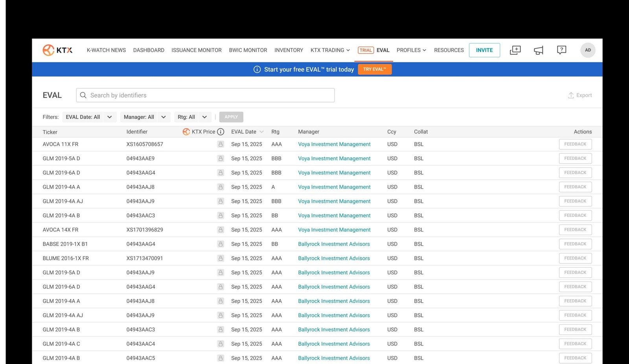The width and height of the screenshot is (629, 364).
Task: Click rating A in GLM 2019-4A A Voya row
Action: click(x=273, y=187)
